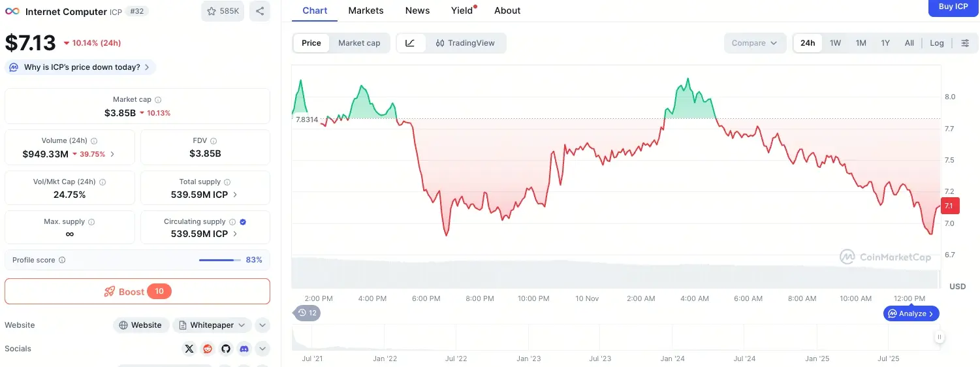Open the chart settings sliders icon
The image size is (980, 367).
click(965, 43)
